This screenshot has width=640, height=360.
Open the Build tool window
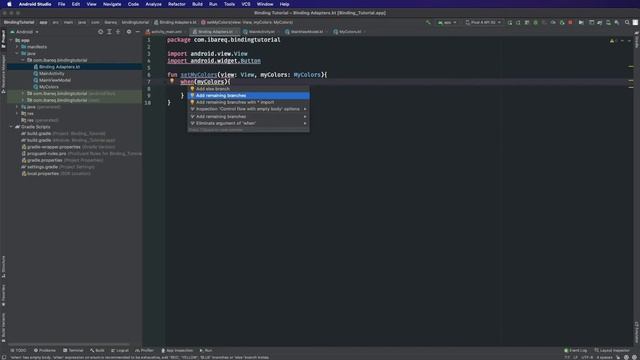point(97,350)
